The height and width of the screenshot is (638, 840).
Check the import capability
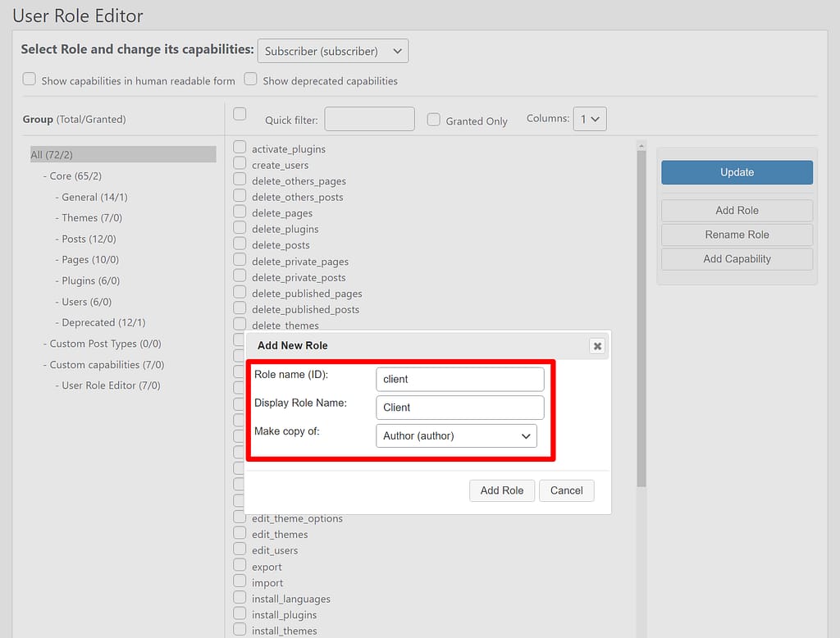240,581
